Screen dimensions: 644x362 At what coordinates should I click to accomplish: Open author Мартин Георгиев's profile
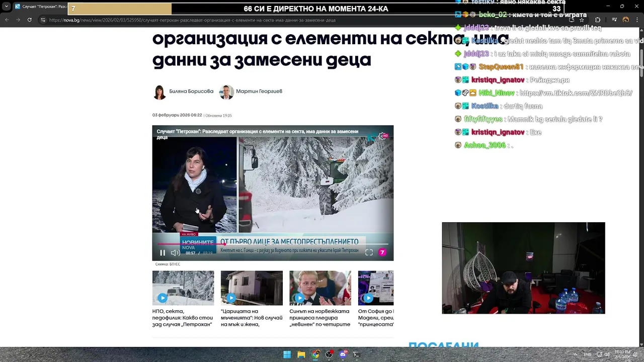(259, 92)
